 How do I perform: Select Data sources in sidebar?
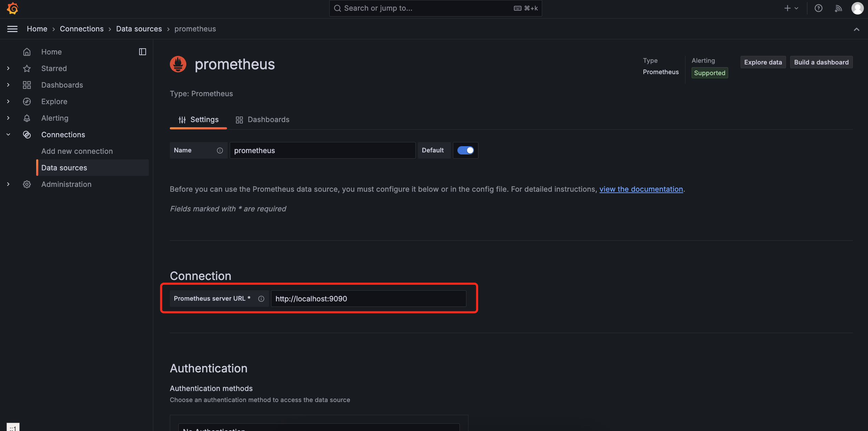pos(93,168)
